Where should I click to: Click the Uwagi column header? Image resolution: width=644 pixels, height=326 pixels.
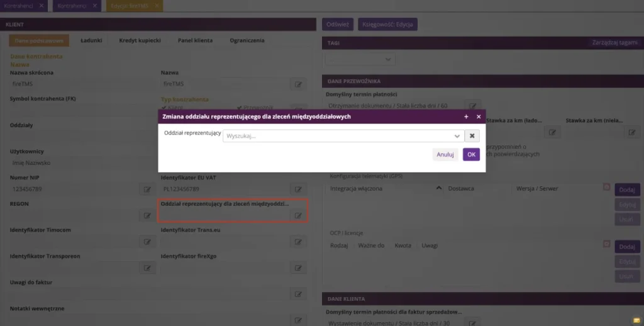pos(429,245)
